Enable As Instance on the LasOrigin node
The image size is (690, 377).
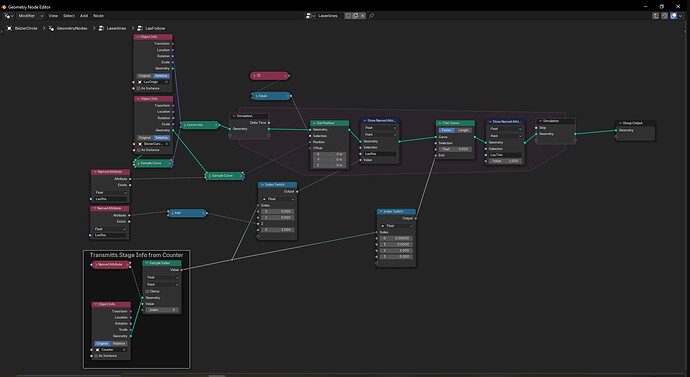[x=138, y=88]
